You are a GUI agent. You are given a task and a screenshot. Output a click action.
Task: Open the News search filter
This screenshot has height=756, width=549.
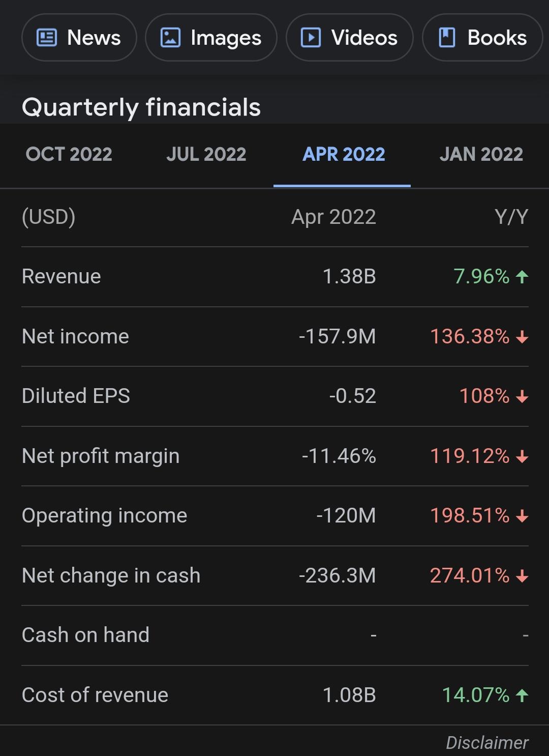click(79, 38)
